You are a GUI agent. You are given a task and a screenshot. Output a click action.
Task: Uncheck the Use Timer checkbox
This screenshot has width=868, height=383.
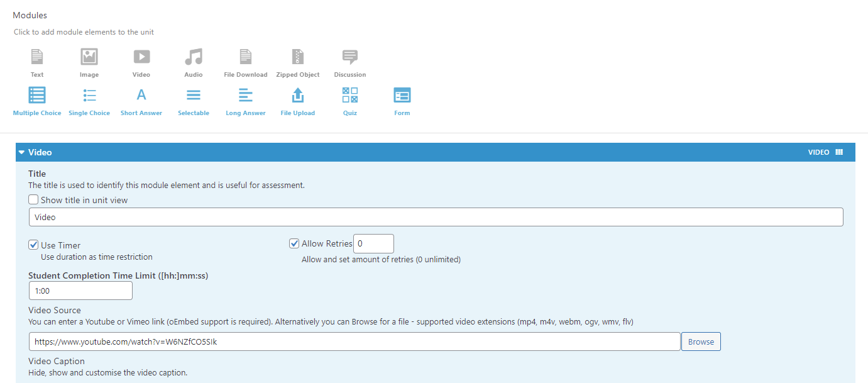34,245
